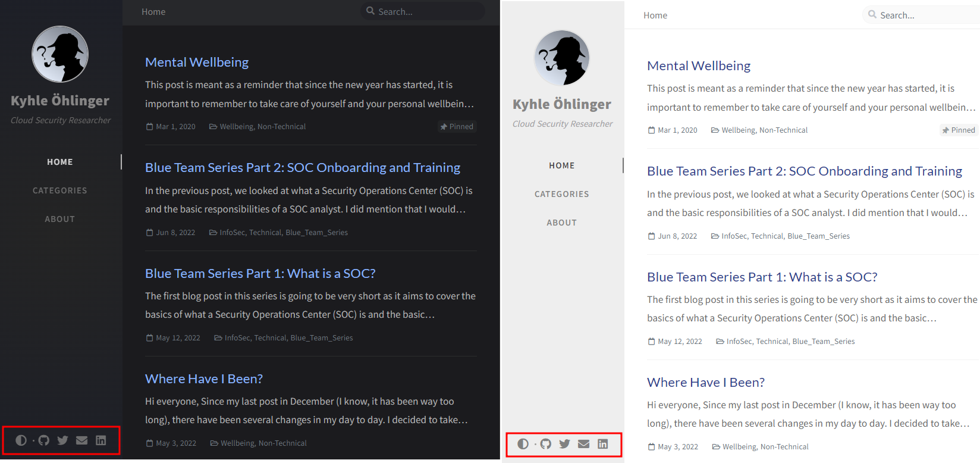Open Twitter icon in the dark sidebar

click(62, 440)
